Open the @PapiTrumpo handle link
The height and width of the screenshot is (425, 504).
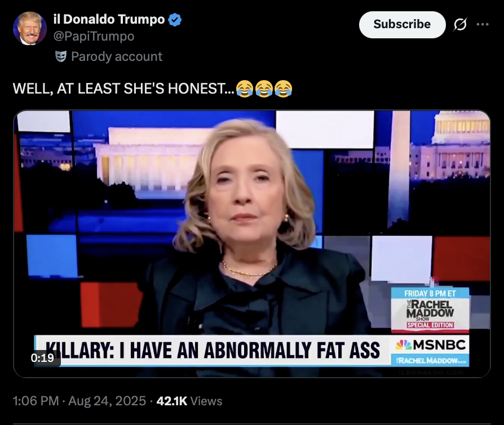coord(94,36)
